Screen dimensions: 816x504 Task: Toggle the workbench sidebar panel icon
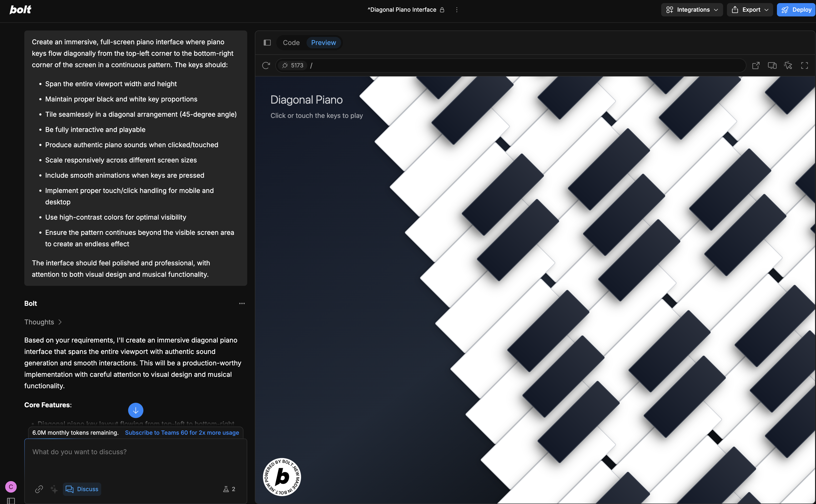267,43
